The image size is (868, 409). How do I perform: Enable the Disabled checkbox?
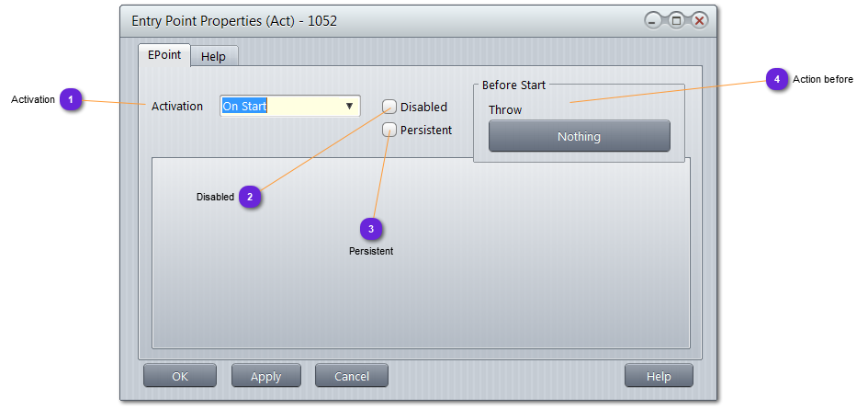click(390, 107)
